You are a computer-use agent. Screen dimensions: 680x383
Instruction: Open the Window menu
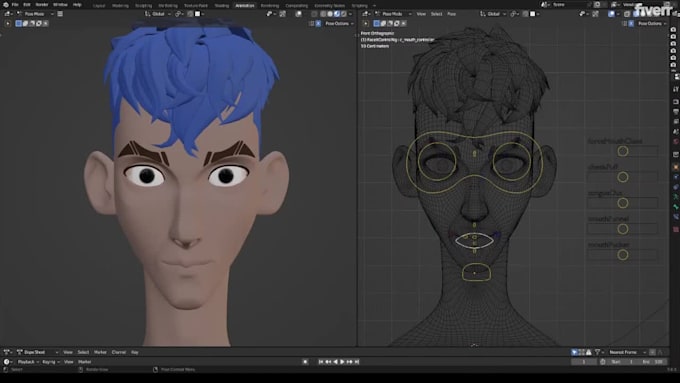point(60,5)
